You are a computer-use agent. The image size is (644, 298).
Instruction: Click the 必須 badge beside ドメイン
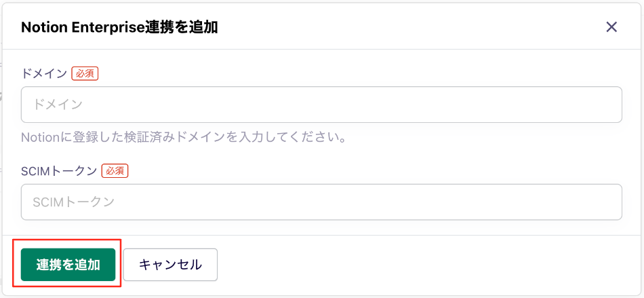[85, 73]
